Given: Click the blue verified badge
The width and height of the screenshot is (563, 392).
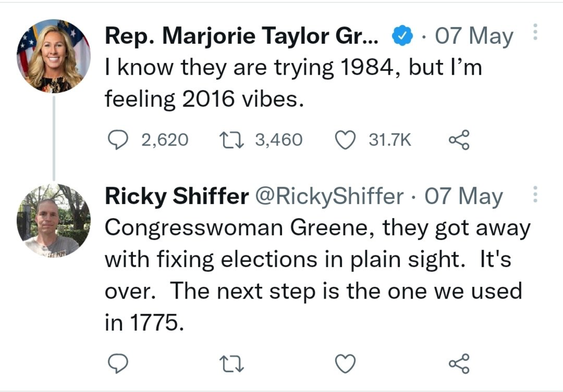Looking at the screenshot, I should (x=401, y=37).
